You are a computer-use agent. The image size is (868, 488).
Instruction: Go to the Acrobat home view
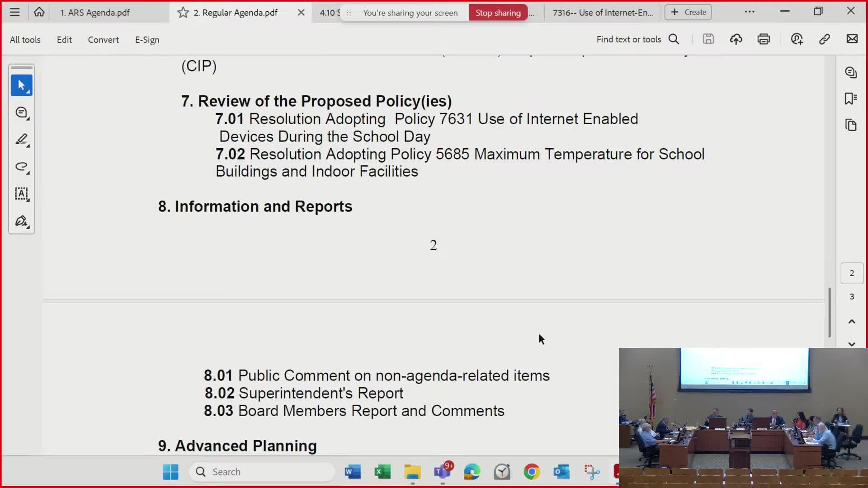click(x=39, y=12)
